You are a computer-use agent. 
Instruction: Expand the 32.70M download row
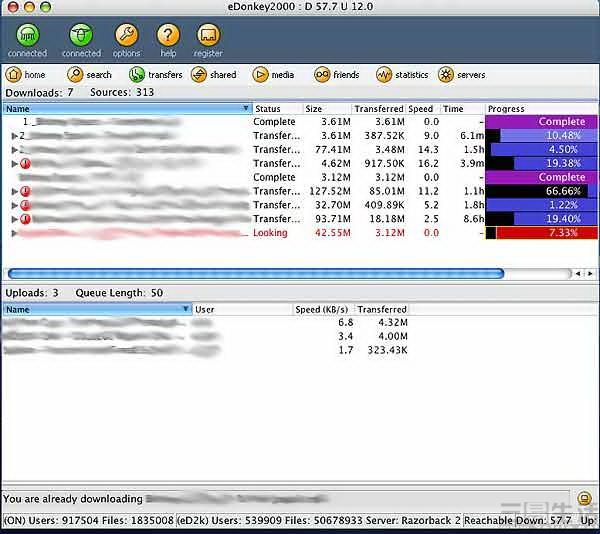click(14, 205)
